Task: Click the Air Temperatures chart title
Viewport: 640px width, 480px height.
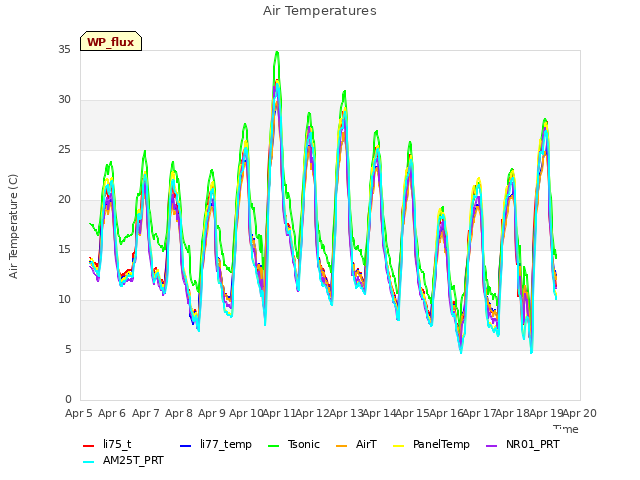Action: (320, 11)
